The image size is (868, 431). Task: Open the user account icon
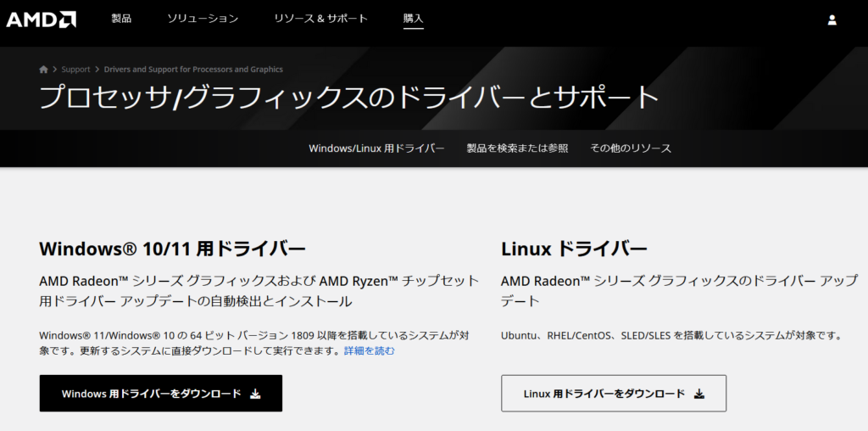[832, 20]
